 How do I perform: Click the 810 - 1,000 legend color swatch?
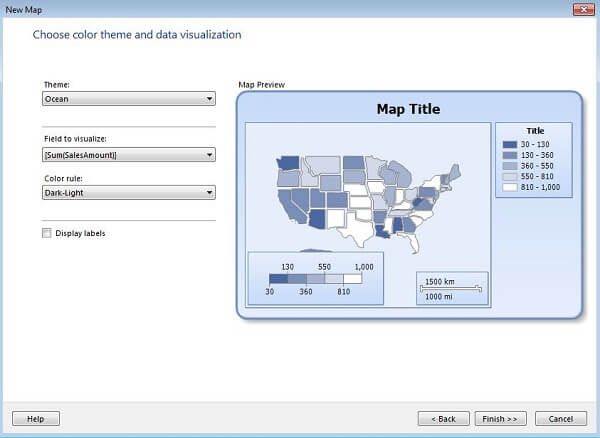[509, 187]
